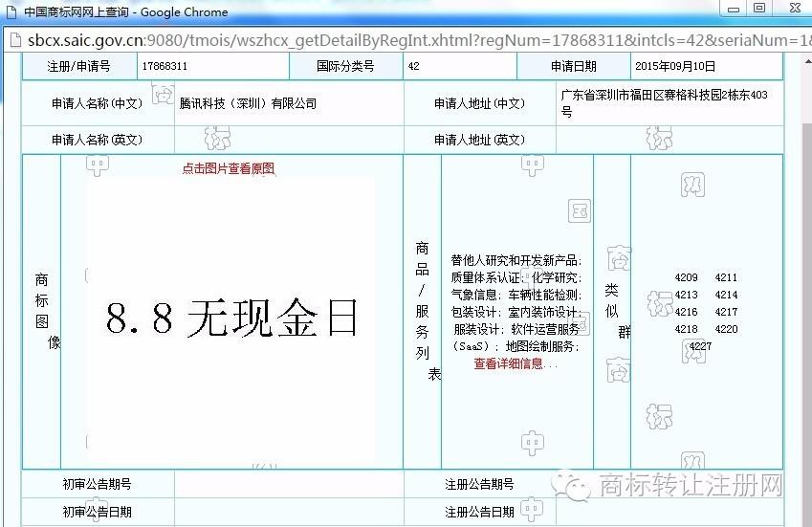Click similar group code 4209
812x527 pixels.
[686, 278]
